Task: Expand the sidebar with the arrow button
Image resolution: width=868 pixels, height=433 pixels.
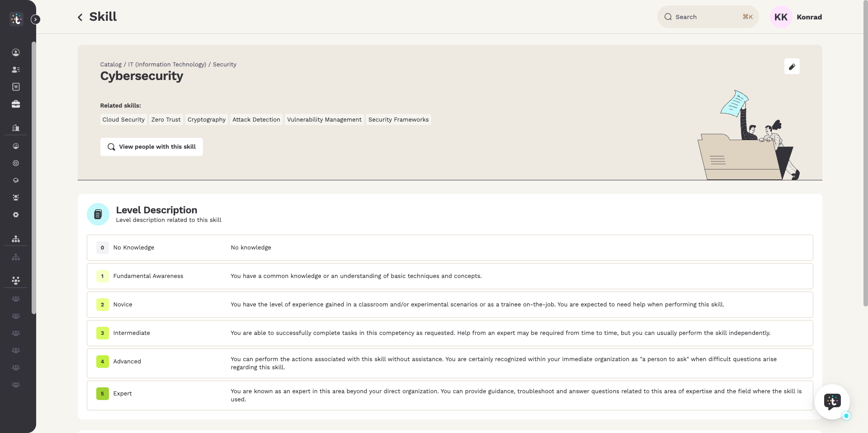Action: click(35, 19)
